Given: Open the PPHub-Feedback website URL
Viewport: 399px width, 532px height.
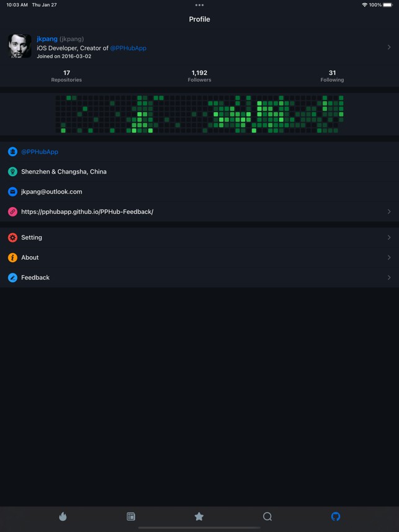Looking at the screenshot, I should [x=87, y=211].
